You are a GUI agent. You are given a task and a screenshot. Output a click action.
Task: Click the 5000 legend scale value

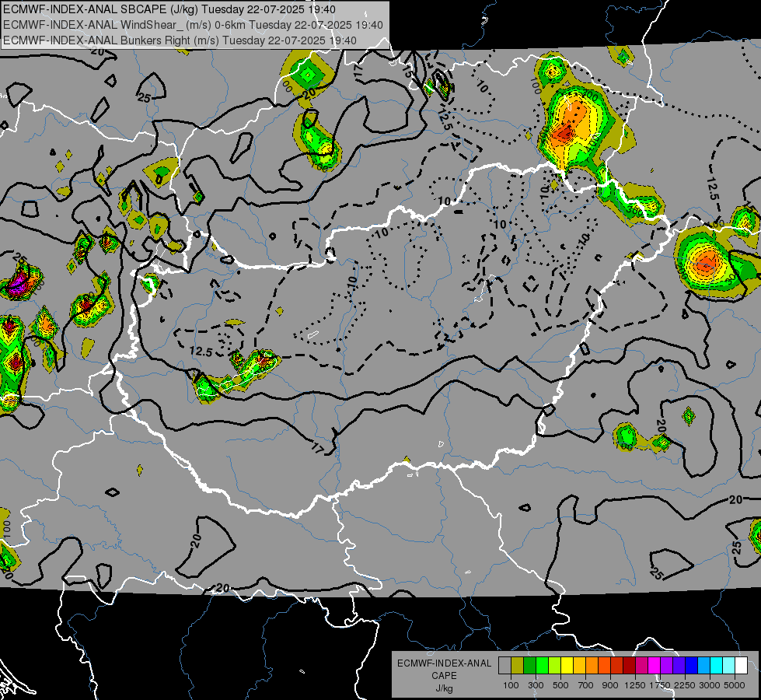tap(735, 685)
